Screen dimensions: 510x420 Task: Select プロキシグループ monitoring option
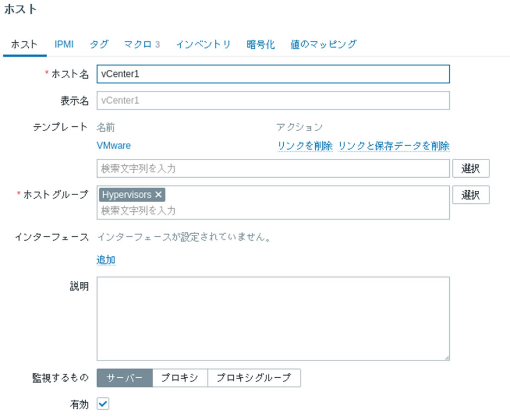tap(253, 378)
